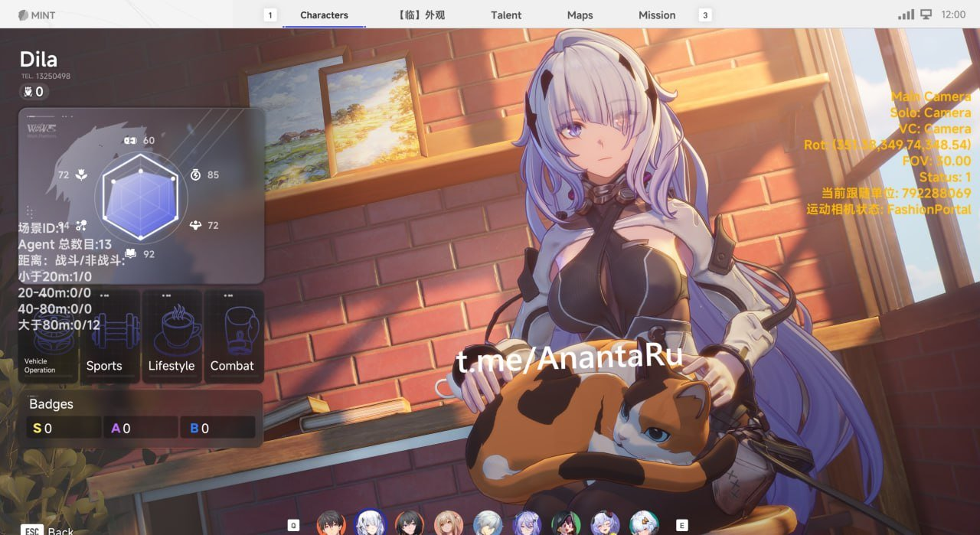Viewport: 980px width, 535px height.
Task: Click the hexagon radar chart
Action: pyautogui.click(x=140, y=197)
